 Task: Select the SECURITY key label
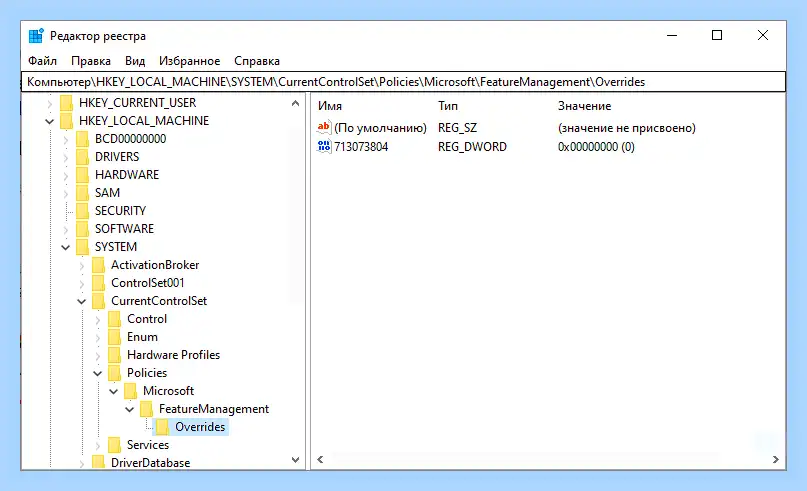tap(120, 211)
